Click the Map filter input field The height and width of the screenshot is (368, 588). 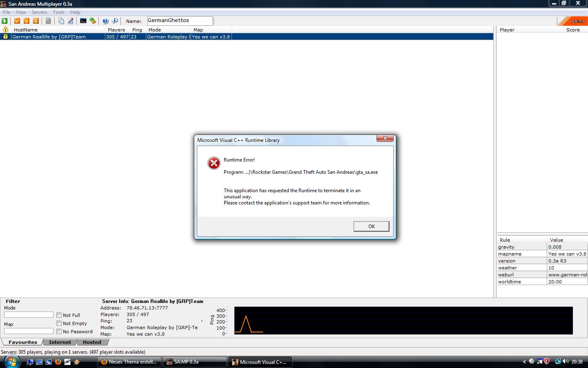coord(29,331)
